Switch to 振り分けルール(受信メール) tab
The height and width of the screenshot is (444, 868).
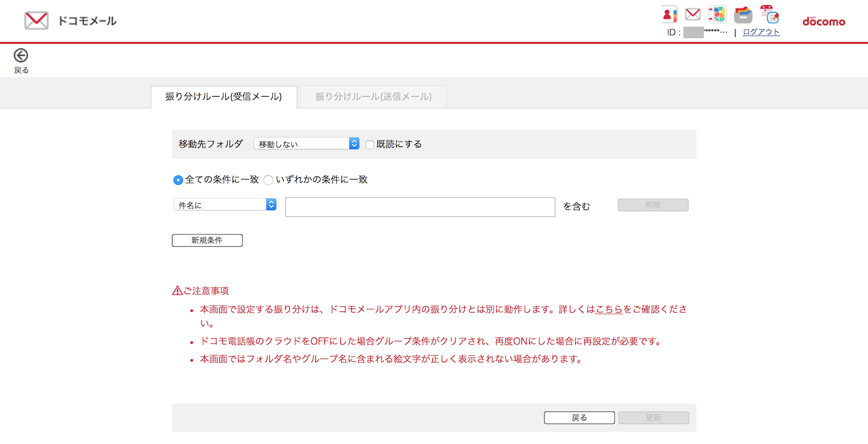[x=224, y=97]
